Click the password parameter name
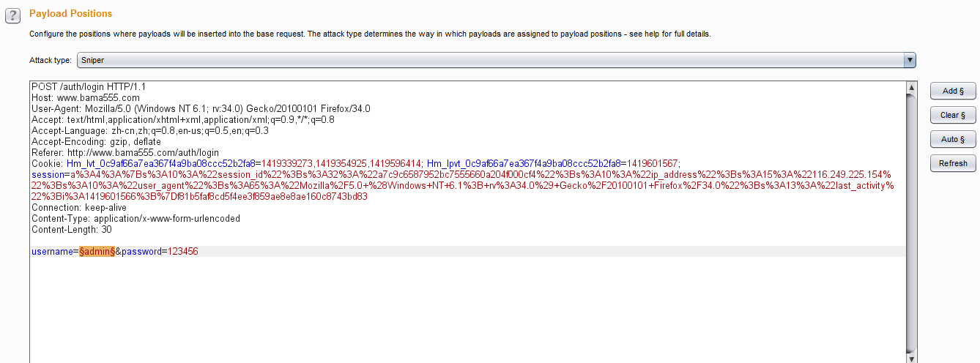 coord(141,251)
